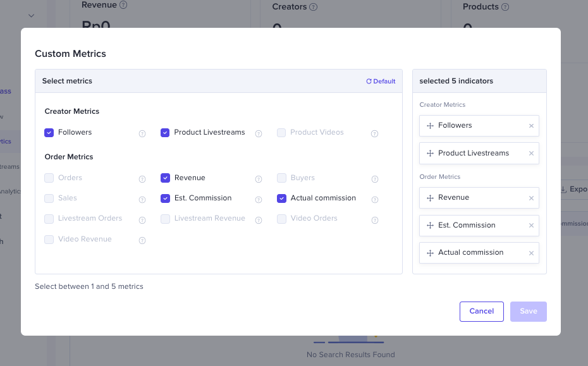
Task: Click the Est. Commission indicator remove icon
Action: tap(531, 226)
